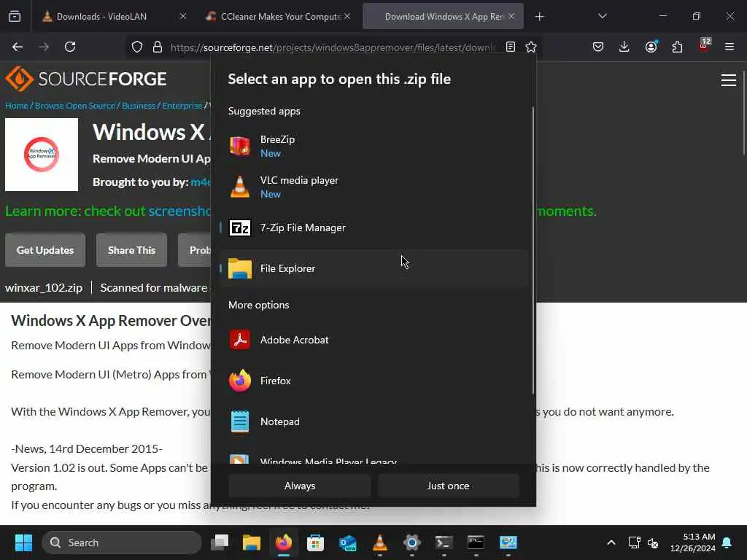
Task: Use the app picker dialog scrollbar
Action: 533,250
